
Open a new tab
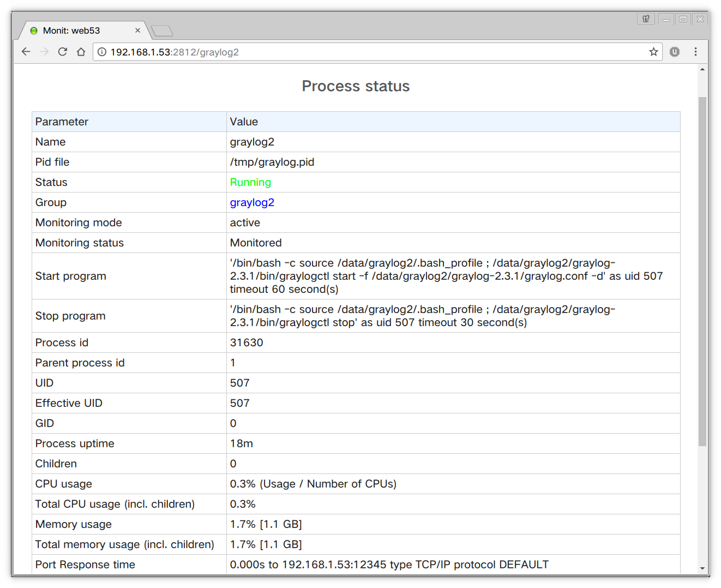pyautogui.click(x=162, y=31)
